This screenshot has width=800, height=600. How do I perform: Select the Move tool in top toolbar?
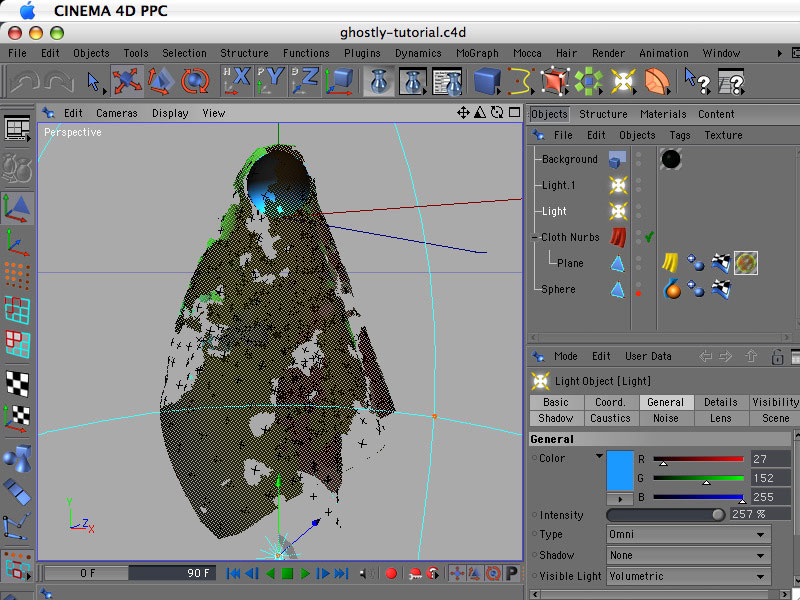tap(127, 81)
